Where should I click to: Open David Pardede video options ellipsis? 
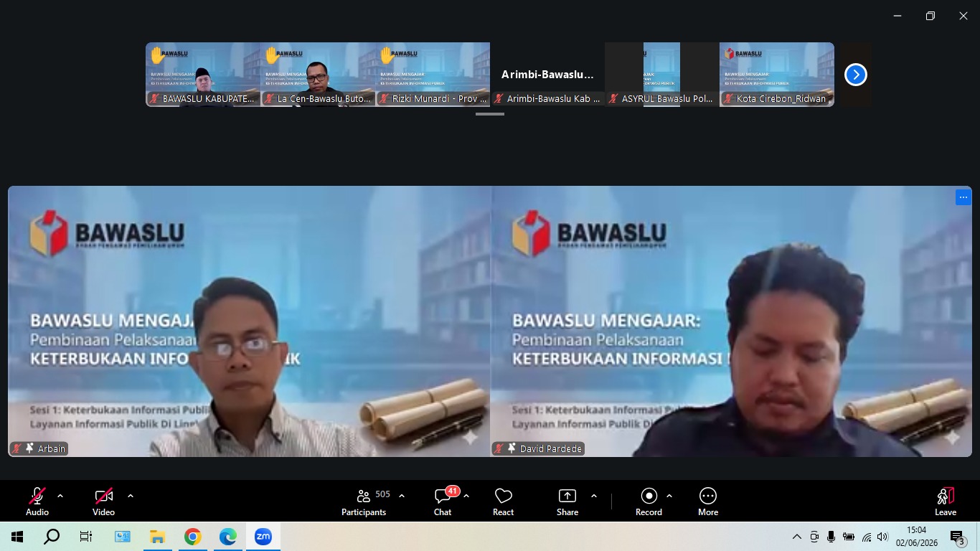tap(963, 197)
